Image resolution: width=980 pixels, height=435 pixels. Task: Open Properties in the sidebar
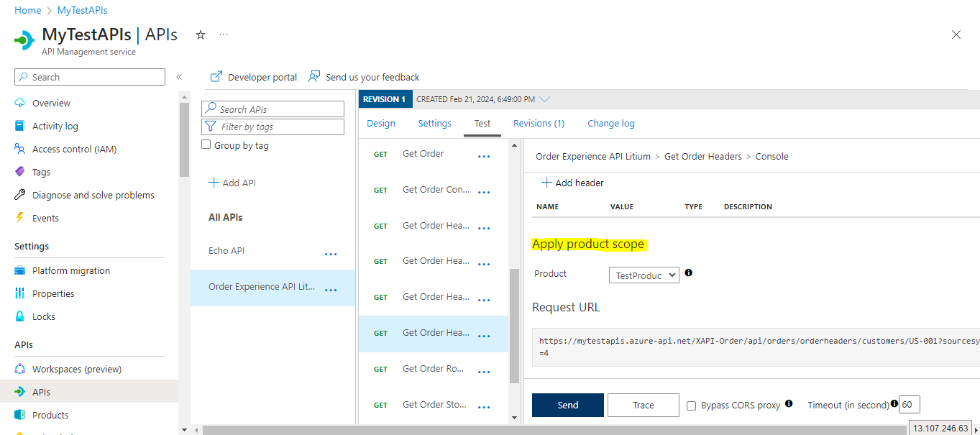pyautogui.click(x=53, y=293)
